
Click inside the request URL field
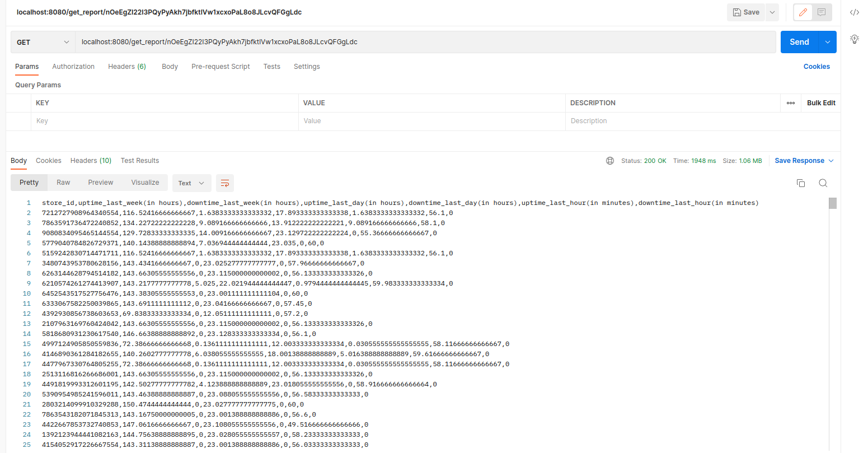click(336, 41)
